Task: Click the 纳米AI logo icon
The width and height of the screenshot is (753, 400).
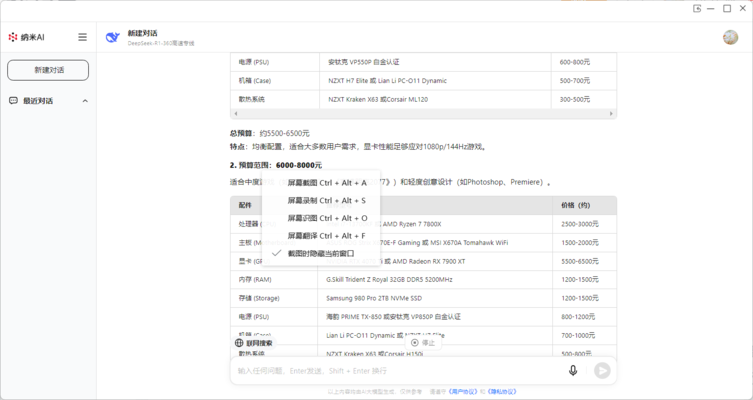Action: pos(13,37)
